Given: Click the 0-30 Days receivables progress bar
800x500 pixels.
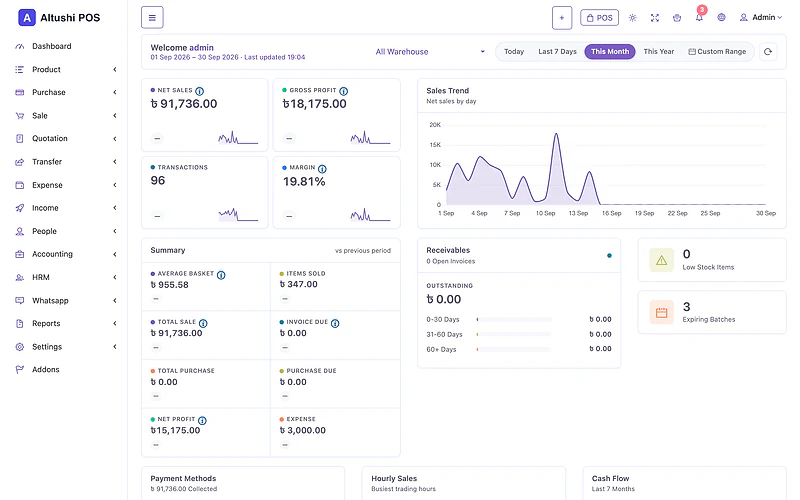Looking at the screenshot, I should (514, 319).
